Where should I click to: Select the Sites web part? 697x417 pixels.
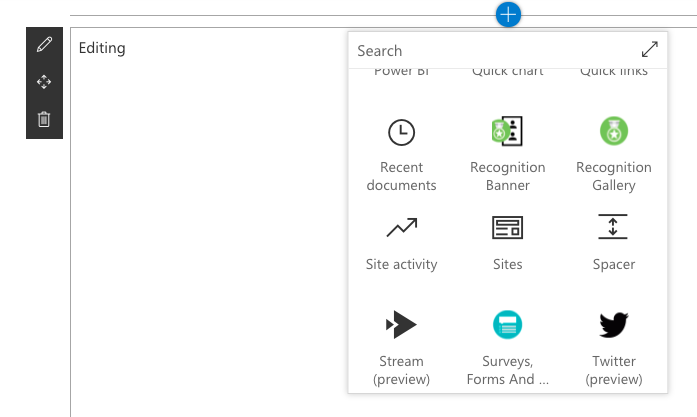coord(508,244)
